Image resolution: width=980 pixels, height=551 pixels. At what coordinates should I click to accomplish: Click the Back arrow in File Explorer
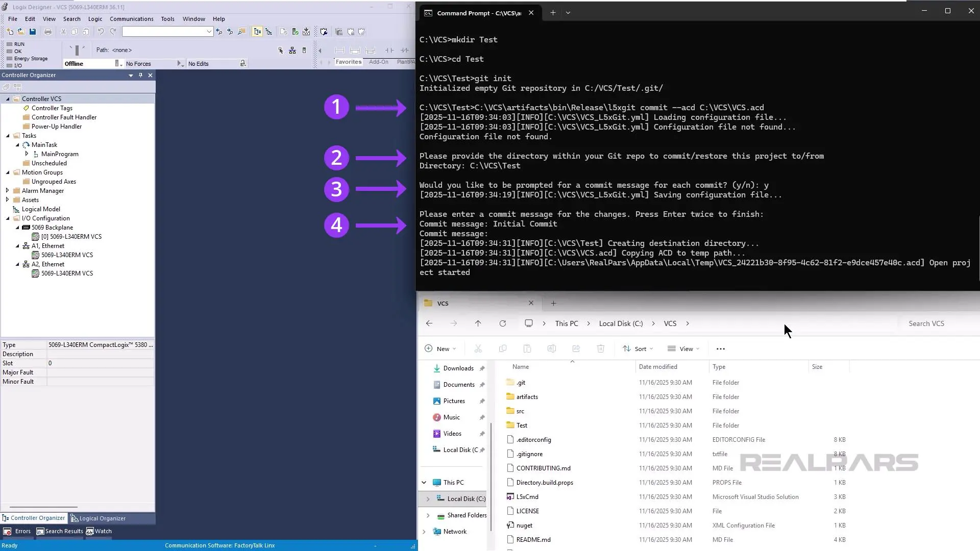click(x=429, y=323)
